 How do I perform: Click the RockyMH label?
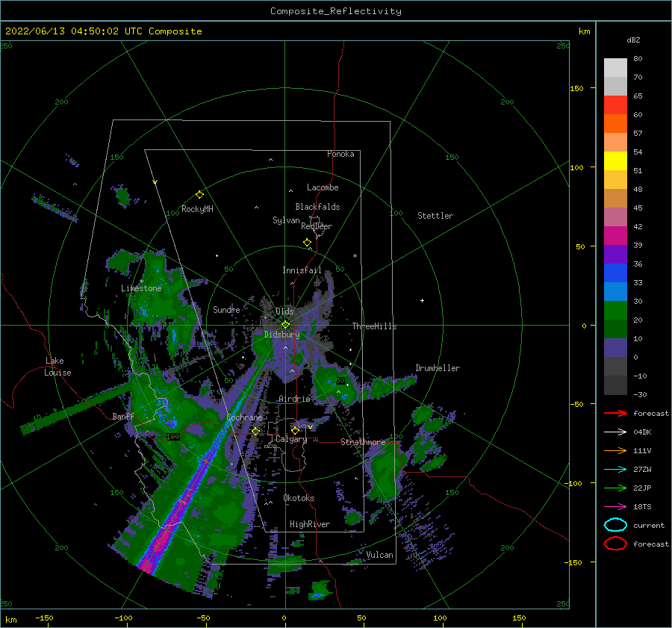pyautogui.click(x=197, y=209)
